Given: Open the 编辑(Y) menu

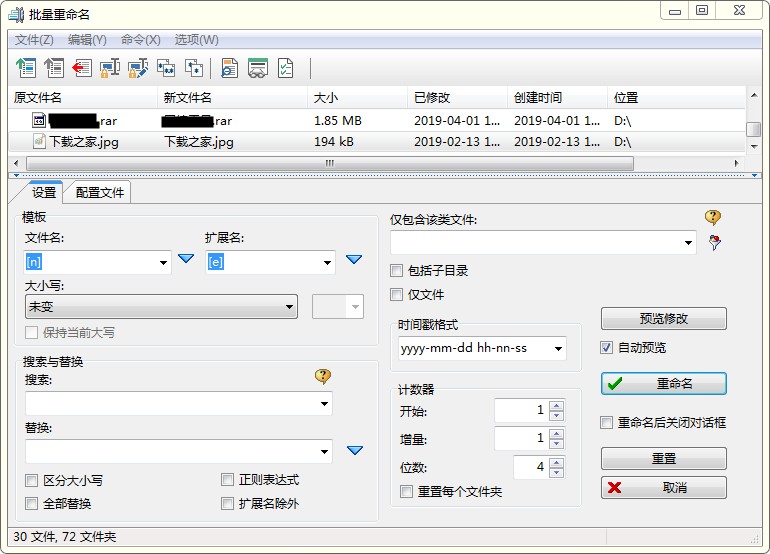Looking at the screenshot, I should (87, 40).
